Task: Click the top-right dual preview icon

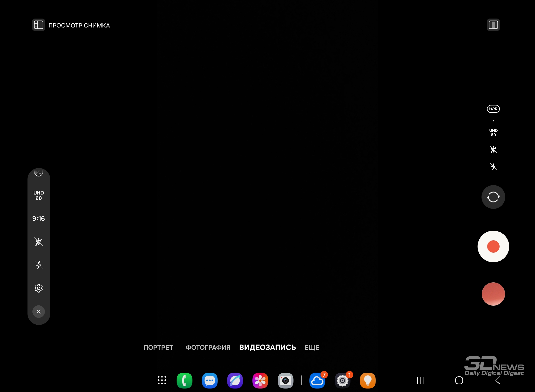Action: click(493, 25)
